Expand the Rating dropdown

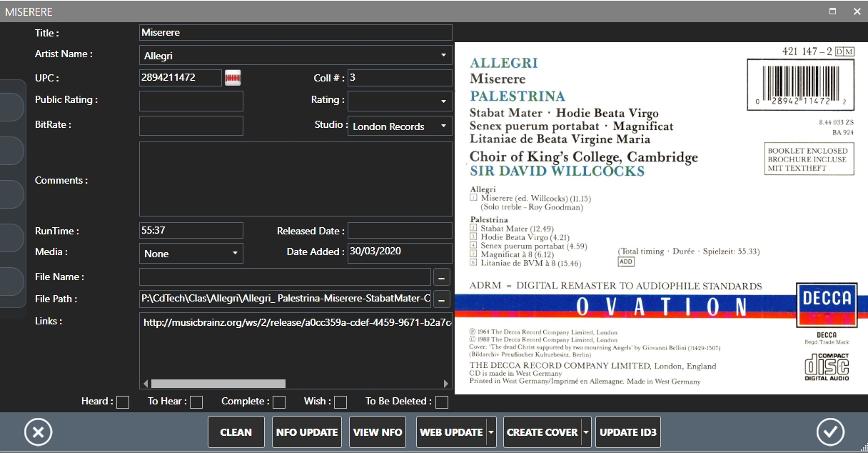443,101
